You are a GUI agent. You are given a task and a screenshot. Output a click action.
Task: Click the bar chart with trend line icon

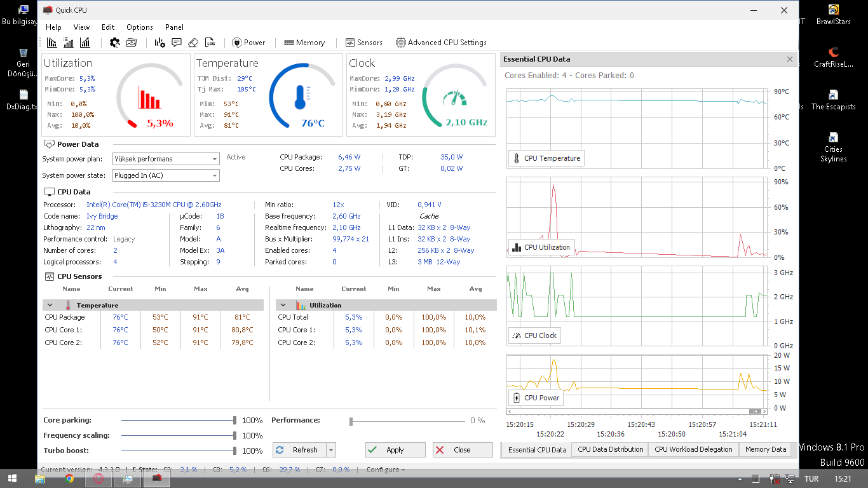[x=85, y=43]
